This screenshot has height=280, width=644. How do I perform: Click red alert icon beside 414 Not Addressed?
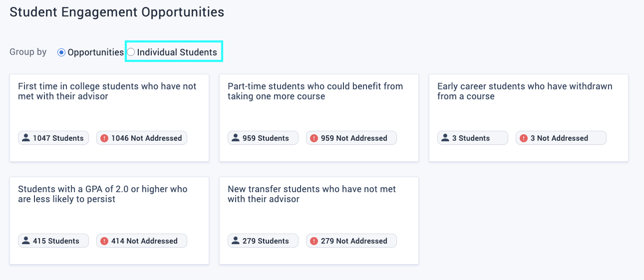pos(104,241)
